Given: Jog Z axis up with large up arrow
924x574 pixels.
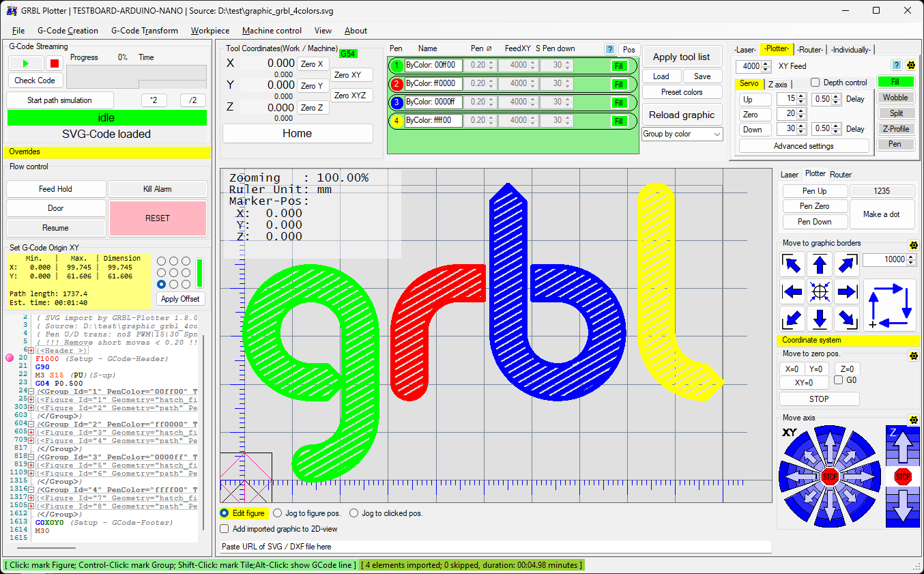Looking at the screenshot, I should pos(902,448).
